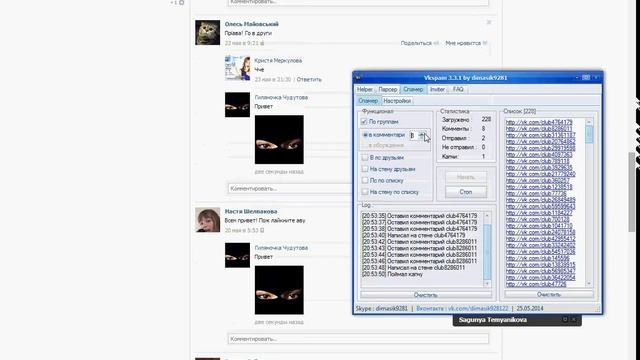Click the Начать button
This screenshot has height=360, width=640.
coord(466,177)
